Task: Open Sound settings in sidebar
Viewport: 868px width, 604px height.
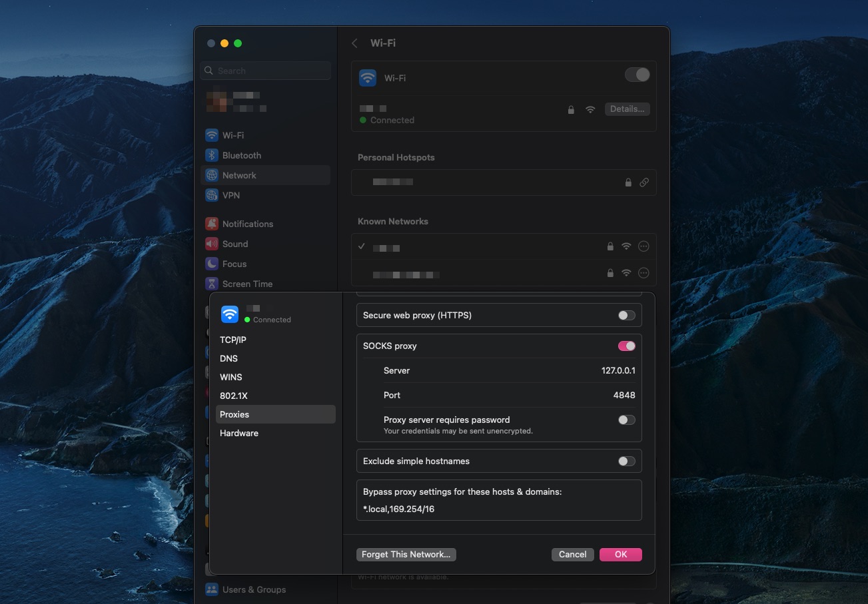Action: click(x=234, y=244)
